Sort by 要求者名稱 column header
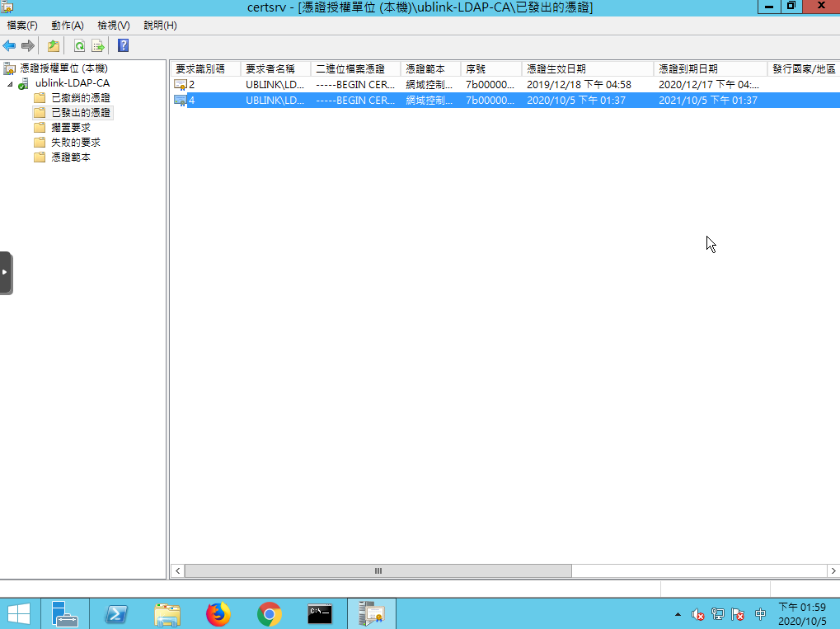Image resolution: width=840 pixels, height=629 pixels. tap(276, 69)
